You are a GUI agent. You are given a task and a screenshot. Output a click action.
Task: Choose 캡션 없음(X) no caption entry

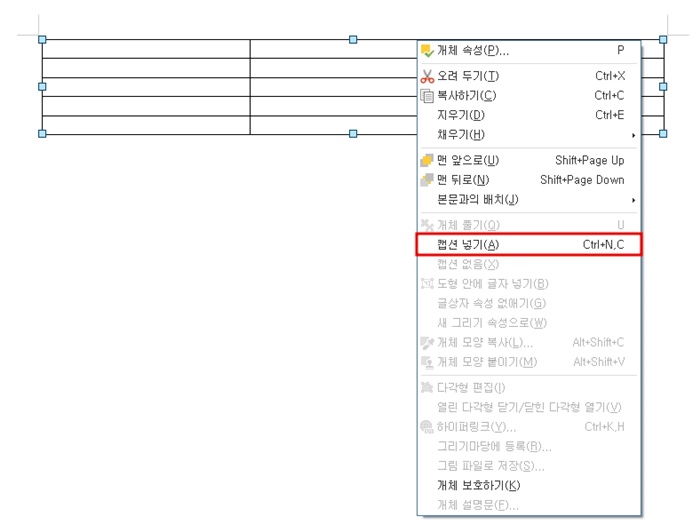529,264
